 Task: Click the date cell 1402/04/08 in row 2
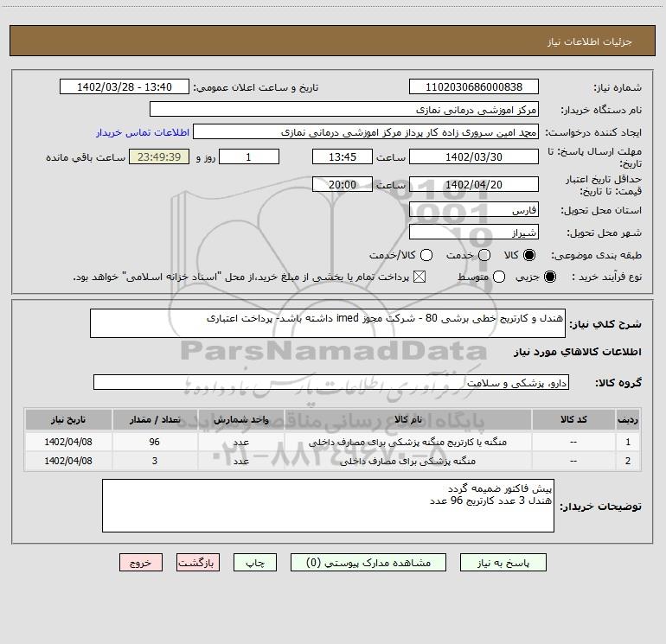[x=68, y=461]
